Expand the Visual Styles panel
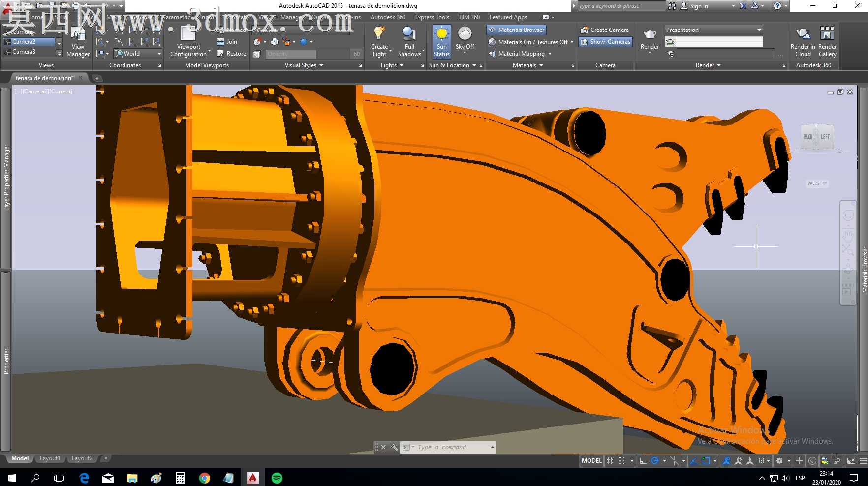 (x=304, y=65)
